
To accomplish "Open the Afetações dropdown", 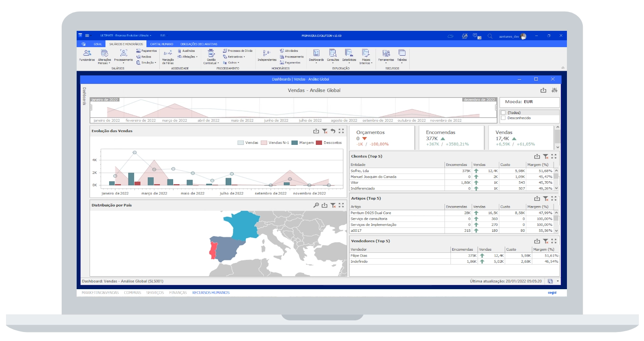I will [188, 57].
